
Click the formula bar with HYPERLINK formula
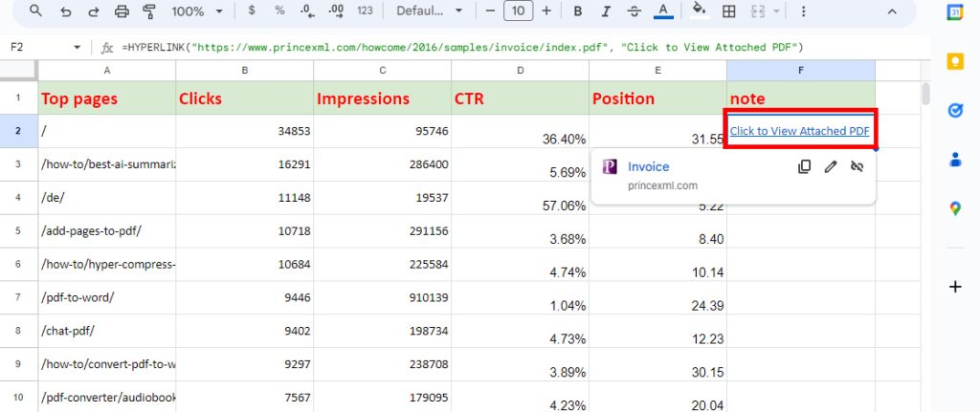(462, 48)
